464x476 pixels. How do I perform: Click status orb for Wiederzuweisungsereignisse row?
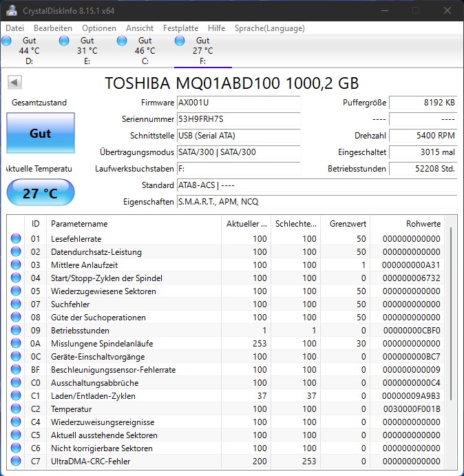point(16,422)
